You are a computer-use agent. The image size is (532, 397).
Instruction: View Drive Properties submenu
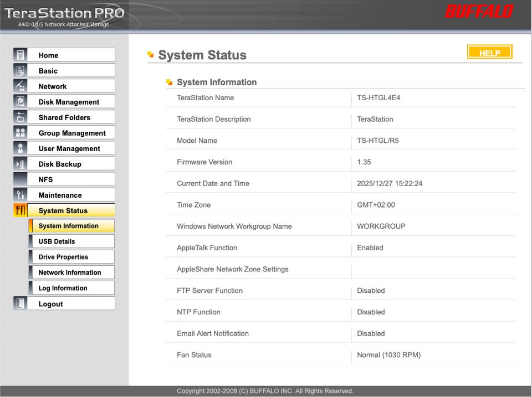point(71,257)
